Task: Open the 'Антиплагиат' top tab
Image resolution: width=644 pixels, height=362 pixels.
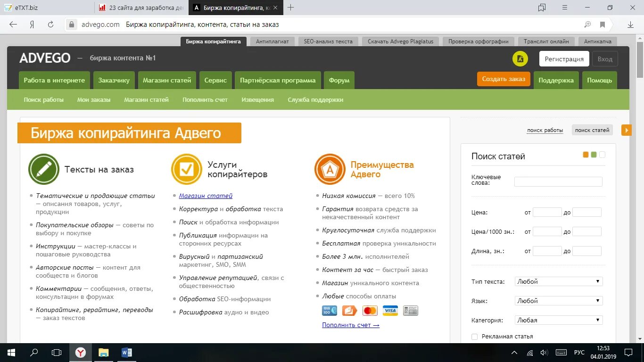Action: [272, 41]
